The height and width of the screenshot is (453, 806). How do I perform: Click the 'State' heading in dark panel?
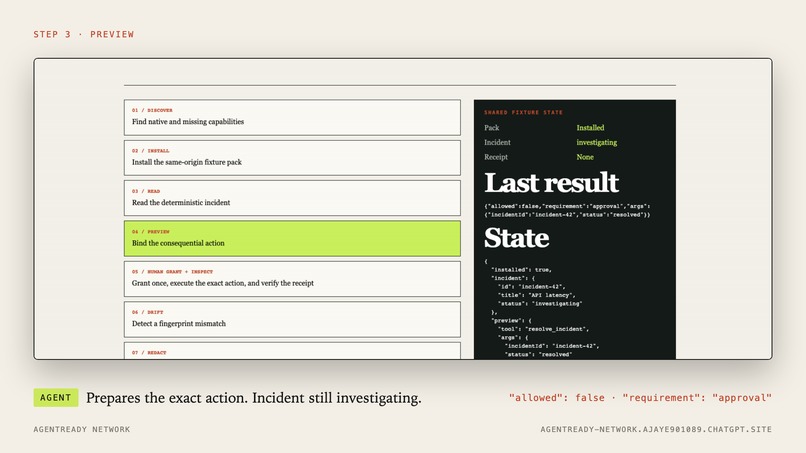517,238
